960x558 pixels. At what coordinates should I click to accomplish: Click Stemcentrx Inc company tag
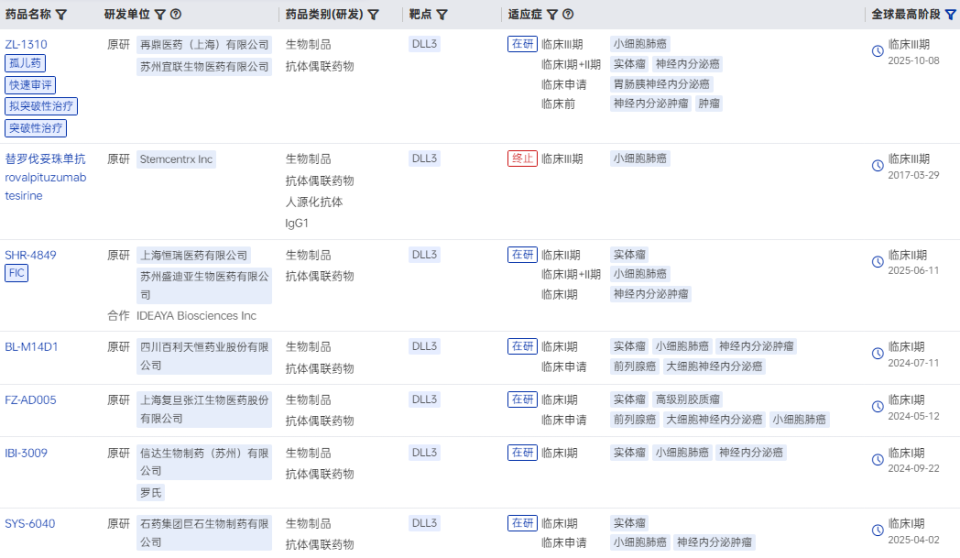click(x=176, y=159)
